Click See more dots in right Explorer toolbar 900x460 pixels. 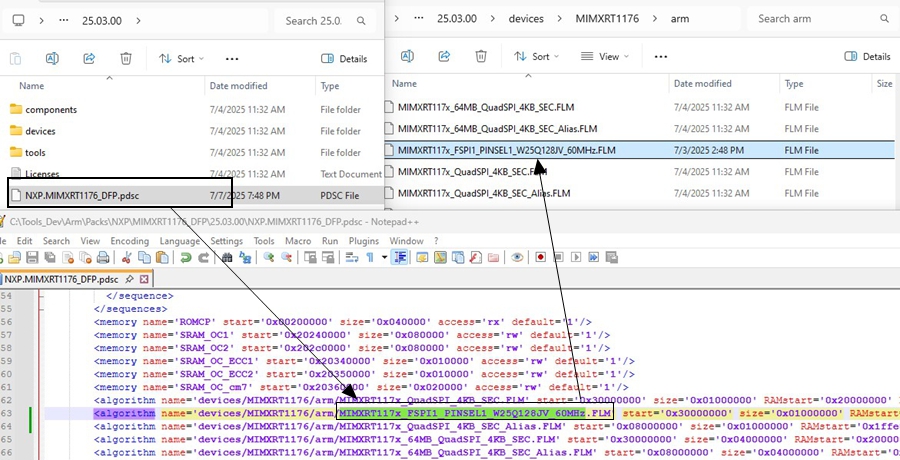pos(661,56)
